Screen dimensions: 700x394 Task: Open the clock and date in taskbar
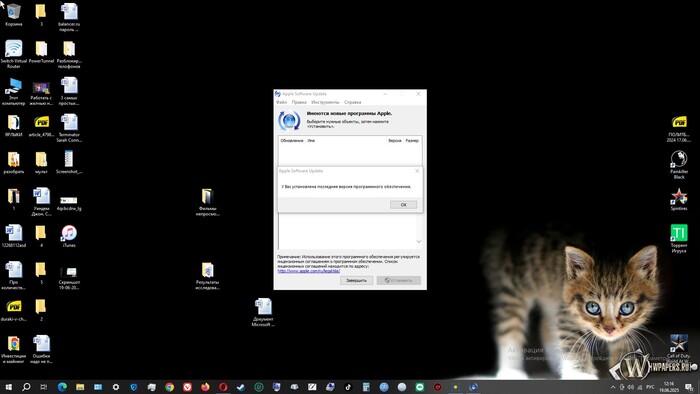click(x=668, y=387)
